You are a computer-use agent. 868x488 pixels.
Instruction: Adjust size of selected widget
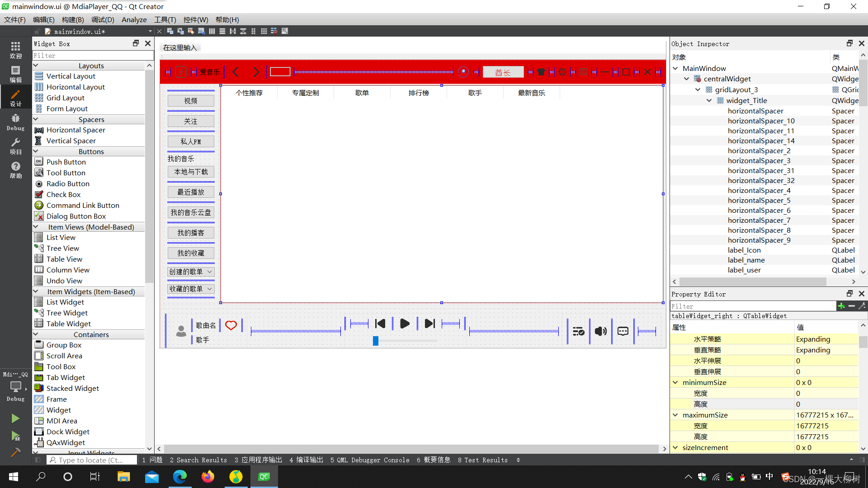coord(284,31)
